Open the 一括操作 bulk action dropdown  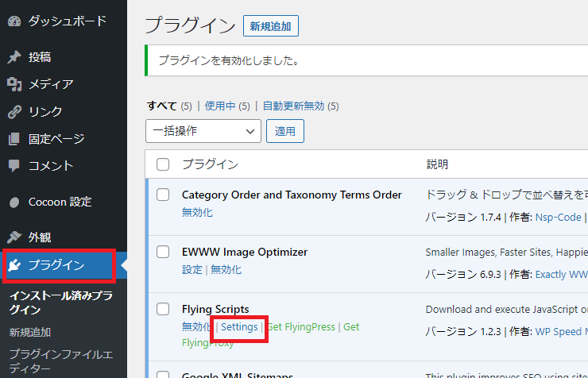pos(203,131)
